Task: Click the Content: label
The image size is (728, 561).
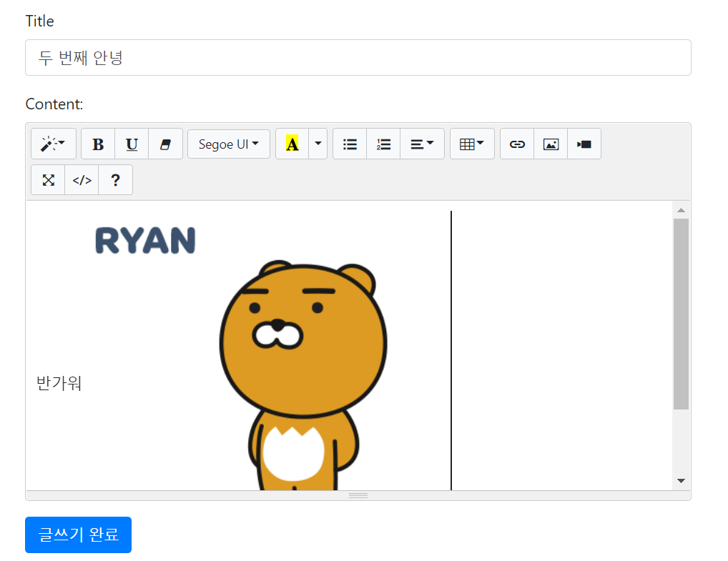Action: (54, 104)
